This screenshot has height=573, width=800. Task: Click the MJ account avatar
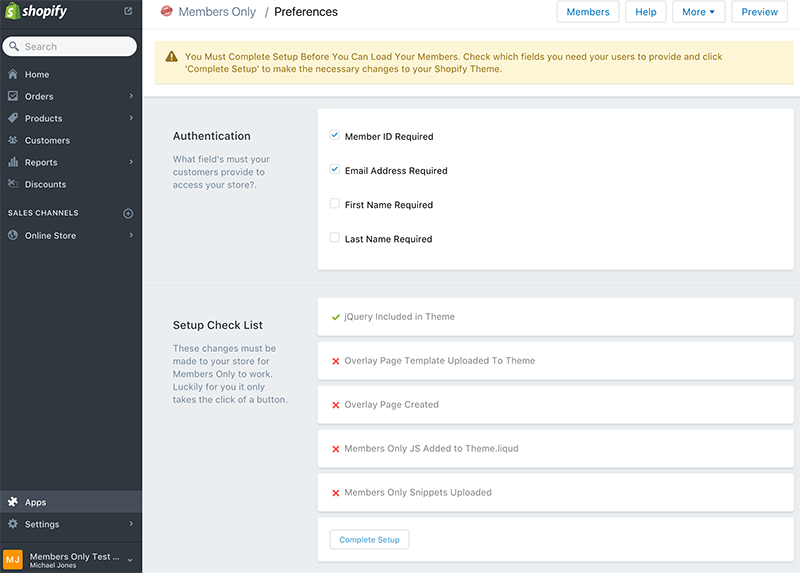(x=13, y=559)
